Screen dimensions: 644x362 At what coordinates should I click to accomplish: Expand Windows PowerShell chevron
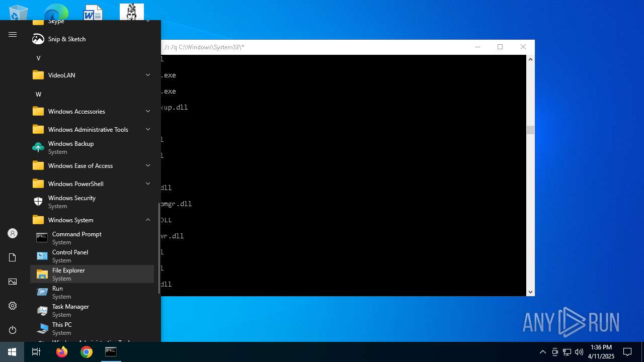click(x=148, y=184)
